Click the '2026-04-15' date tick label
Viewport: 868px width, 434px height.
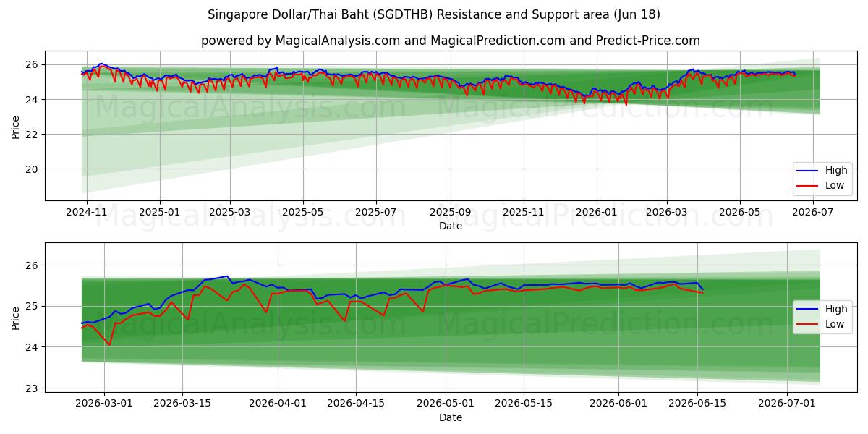coord(356,404)
